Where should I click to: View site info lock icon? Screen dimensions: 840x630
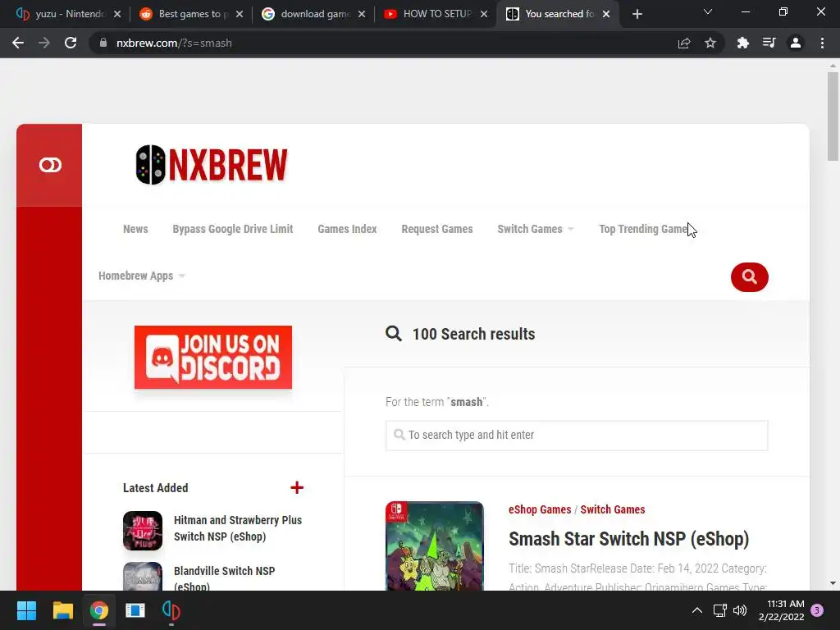pos(103,43)
